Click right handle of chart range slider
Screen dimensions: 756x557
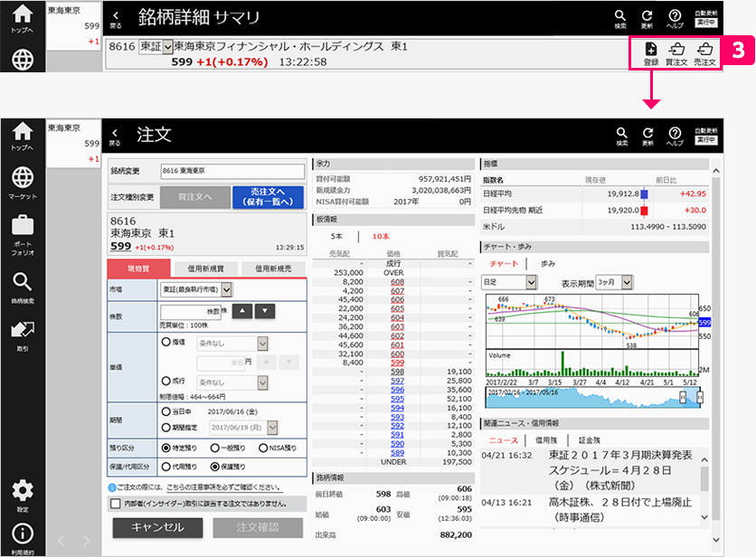click(700, 397)
